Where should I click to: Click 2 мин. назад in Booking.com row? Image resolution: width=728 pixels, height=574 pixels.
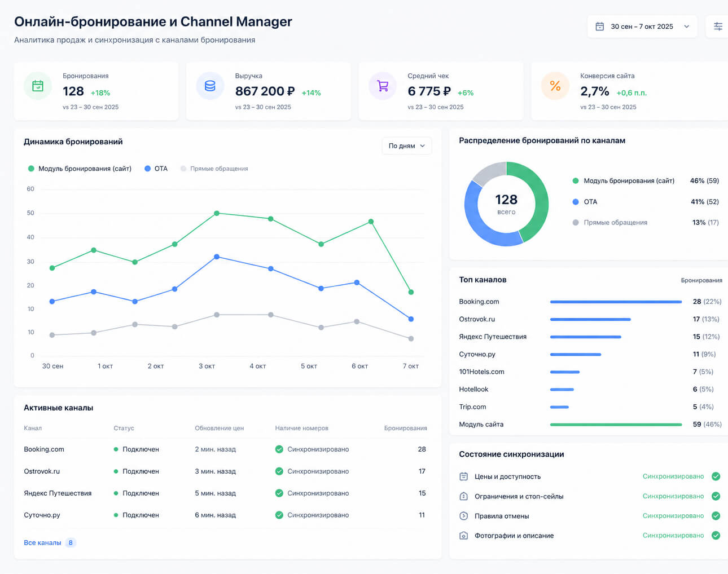click(x=216, y=449)
